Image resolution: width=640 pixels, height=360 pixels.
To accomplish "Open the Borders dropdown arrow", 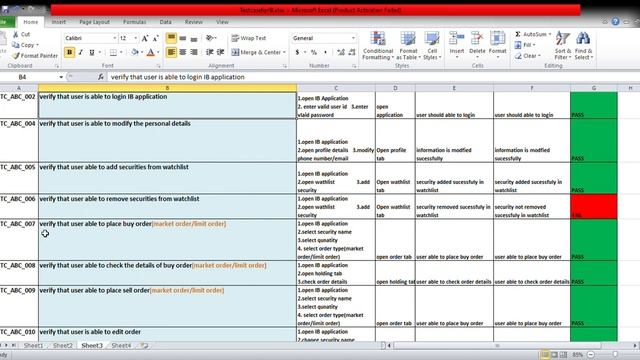I will (x=121, y=52).
